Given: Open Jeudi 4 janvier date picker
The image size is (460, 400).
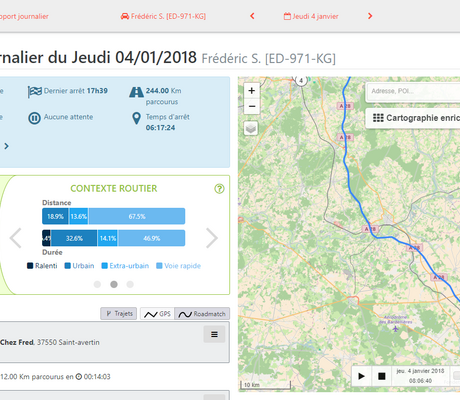Looking at the screenshot, I should click(311, 16).
